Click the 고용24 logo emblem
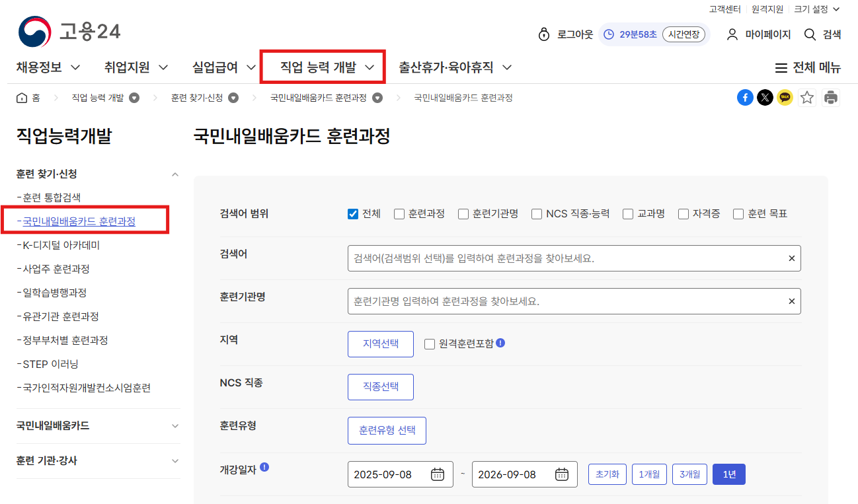The height and width of the screenshot is (504, 858). (x=34, y=32)
